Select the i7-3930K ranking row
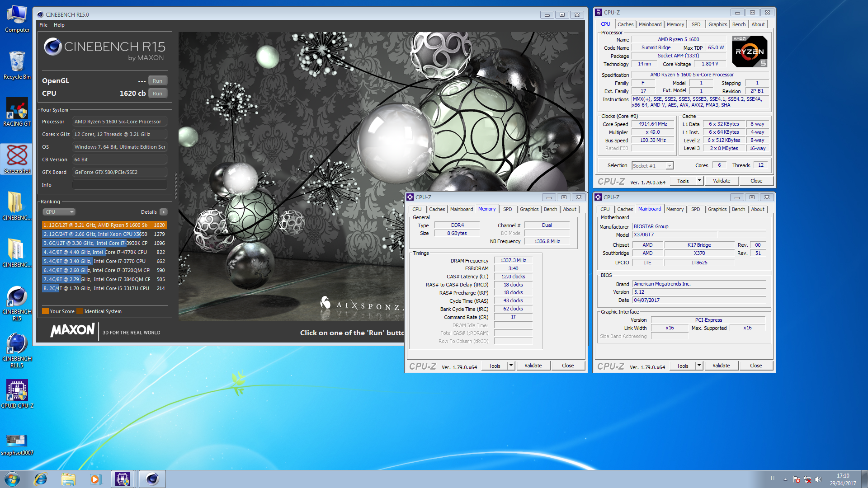 coord(104,243)
